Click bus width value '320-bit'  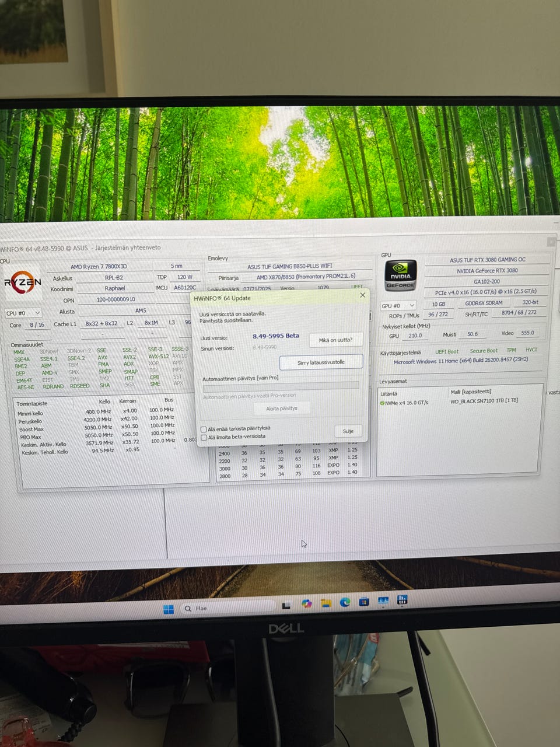(531, 302)
